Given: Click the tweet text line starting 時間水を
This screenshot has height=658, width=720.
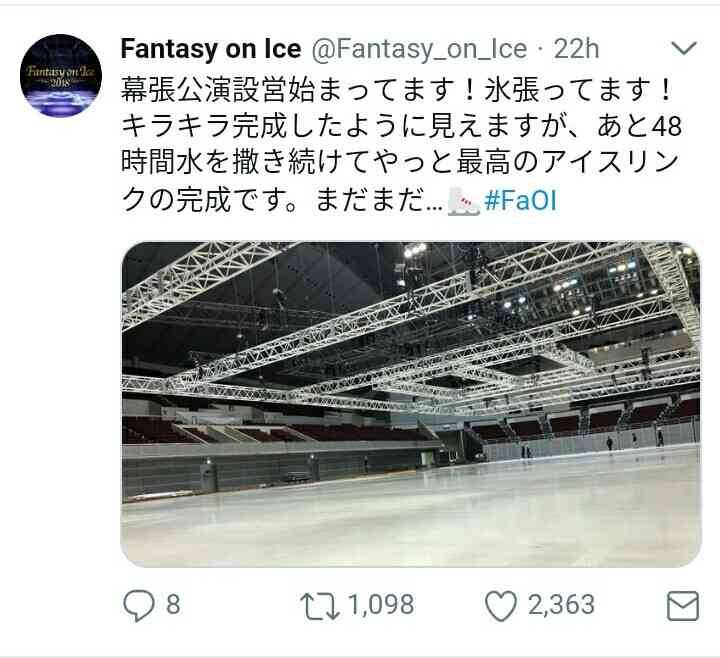Looking at the screenshot, I should coord(400,163).
